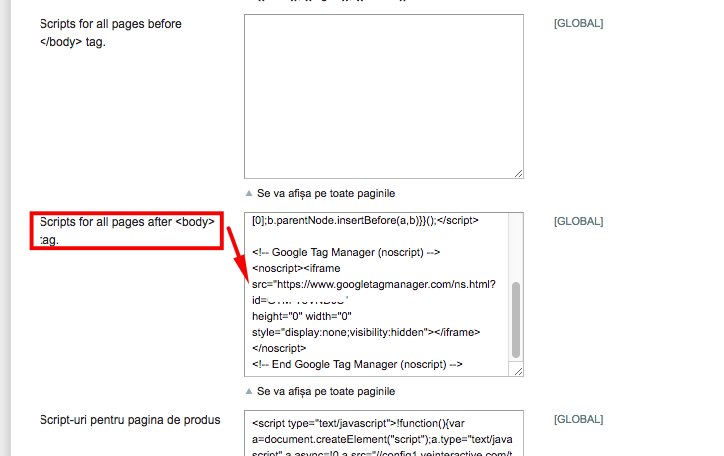This screenshot has width=724, height=456.
Task: Click the product page scripts textarea
Action: (384, 433)
